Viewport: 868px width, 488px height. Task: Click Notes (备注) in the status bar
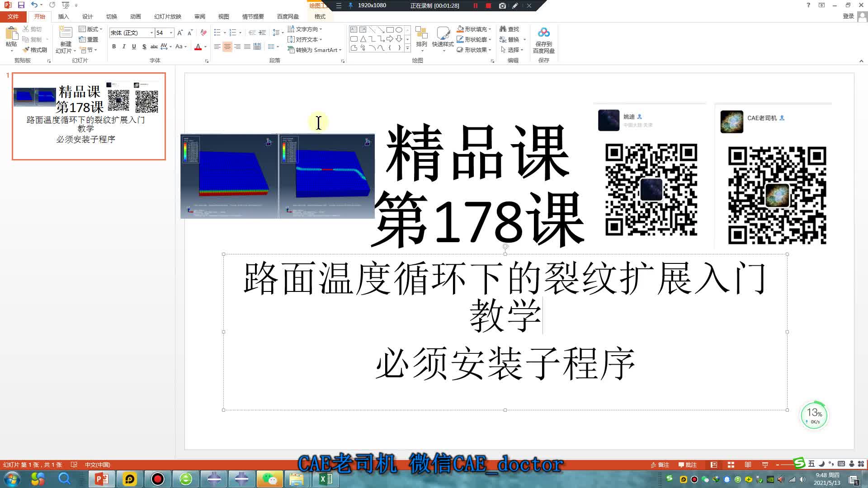[660, 465]
